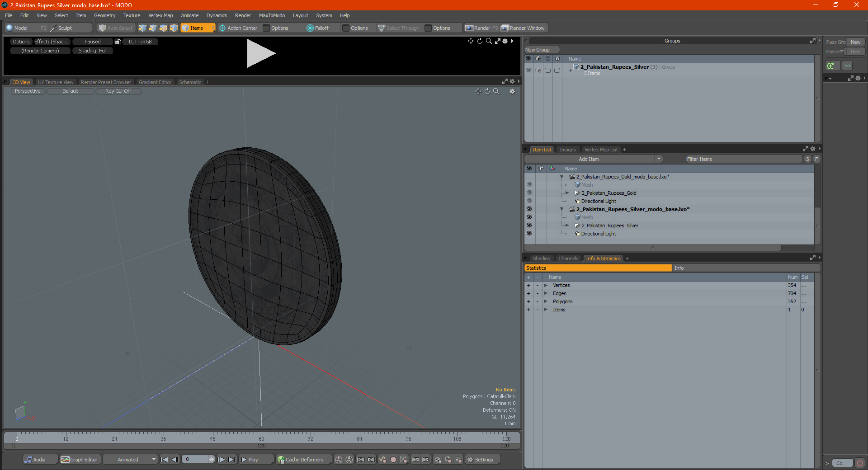Toggle visibility of 2_Pakistan_Rupees_Silver item
The width and height of the screenshot is (868, 470).
coord(529,226)
